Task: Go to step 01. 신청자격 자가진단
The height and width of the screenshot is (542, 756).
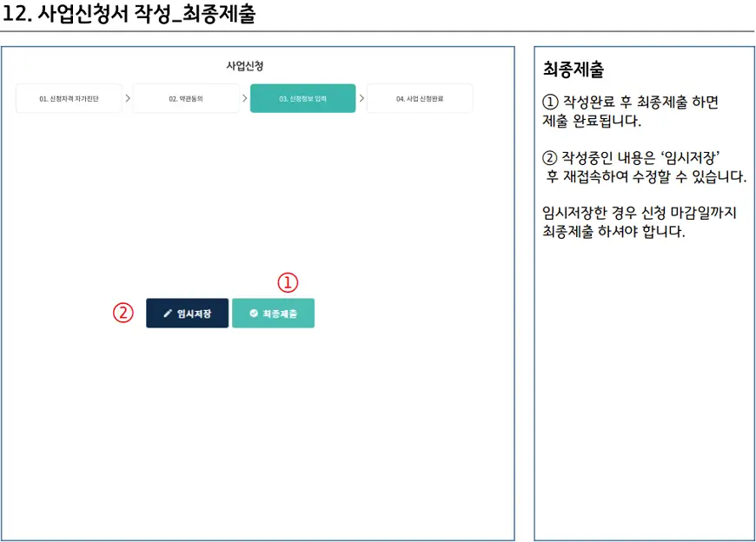Action: (69, 99)
